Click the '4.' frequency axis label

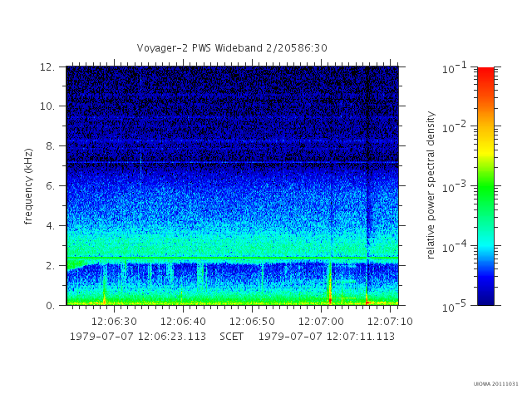(x=50, y=225)
